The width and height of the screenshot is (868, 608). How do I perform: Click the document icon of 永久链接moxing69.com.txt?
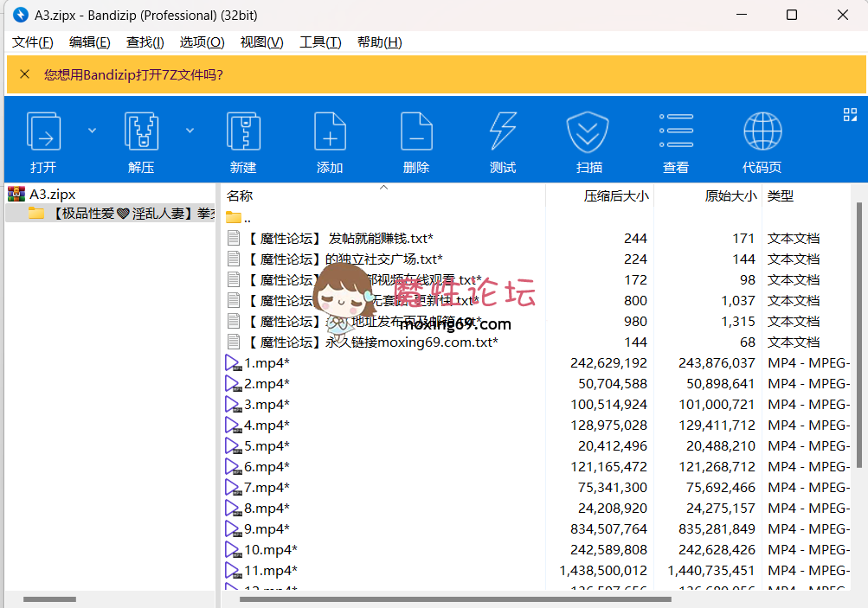(234, 342)
